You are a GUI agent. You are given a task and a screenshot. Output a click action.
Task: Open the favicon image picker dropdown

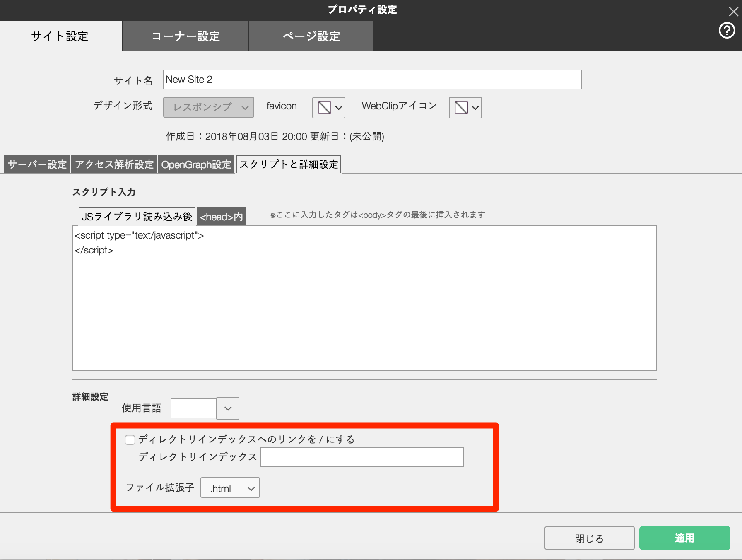point(328,108)
